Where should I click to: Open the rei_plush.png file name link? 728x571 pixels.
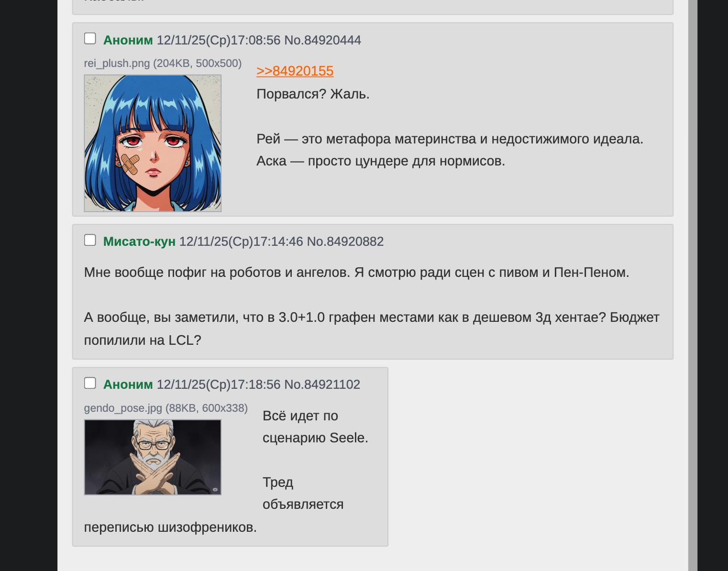(x=117, y=63)
